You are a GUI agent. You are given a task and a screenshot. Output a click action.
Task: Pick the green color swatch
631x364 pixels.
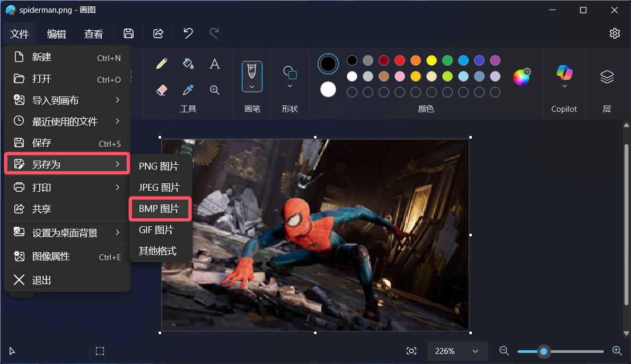pyautogui.click(x=448, y=60)
